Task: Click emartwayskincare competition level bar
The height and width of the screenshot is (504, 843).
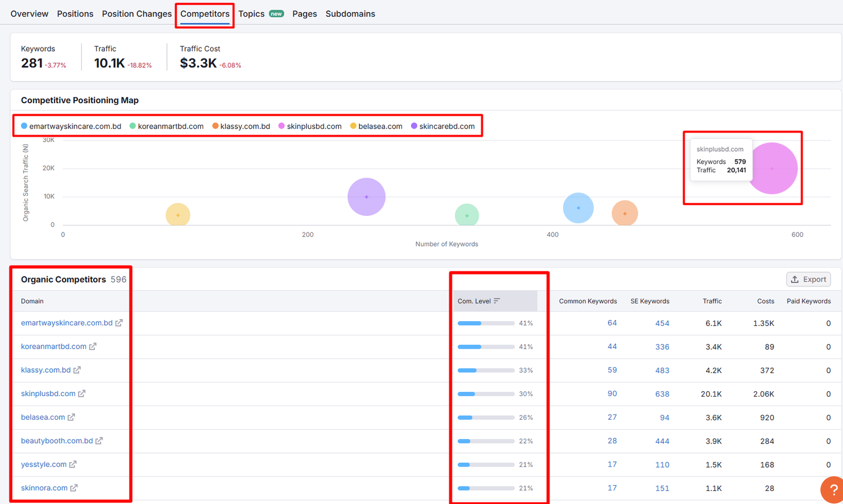Action: [486, 323]
